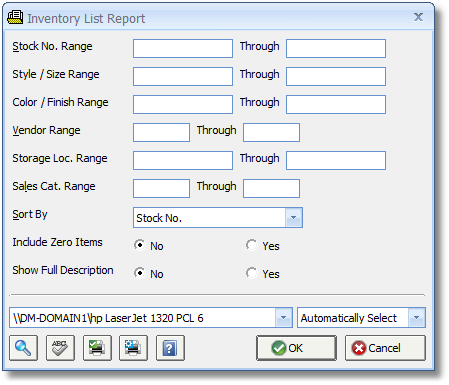Click the Storage Loc. Range Through field

pyautogui.click(x=336, y=161)
